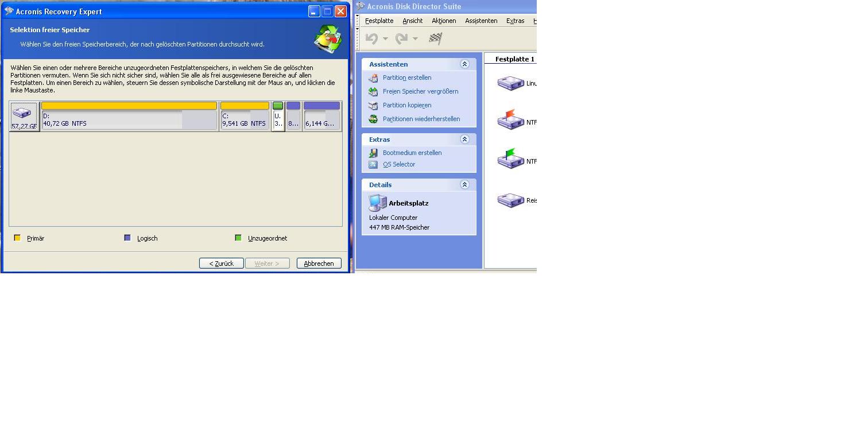The height and width of the screenshot is (434, 868).
Task: Select the NTFS partition with red flag
Action: click(x=510, y=121)
